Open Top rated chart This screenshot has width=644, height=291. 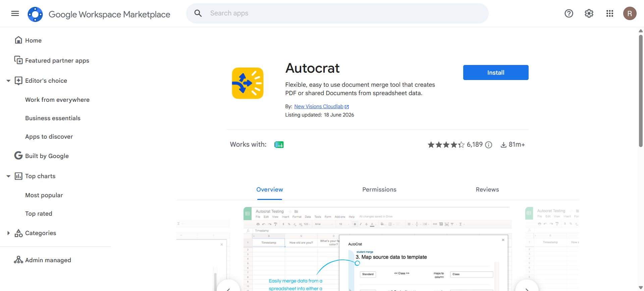click(39, 214)
